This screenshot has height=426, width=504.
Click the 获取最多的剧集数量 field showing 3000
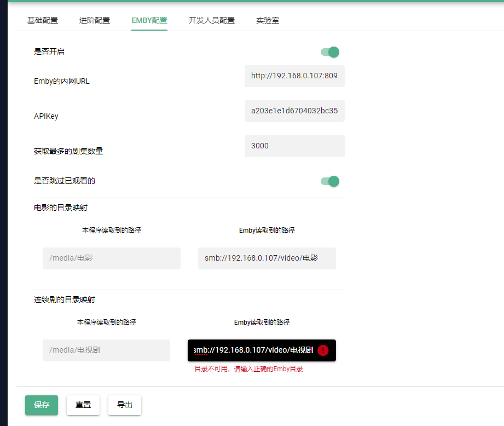tap(294, 146)
